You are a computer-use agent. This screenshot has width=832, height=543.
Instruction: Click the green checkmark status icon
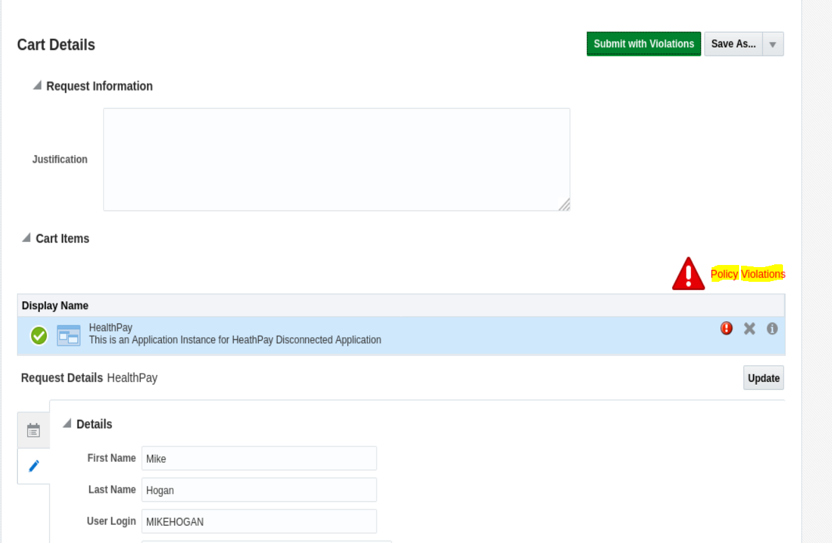click(x=39, y=336)
